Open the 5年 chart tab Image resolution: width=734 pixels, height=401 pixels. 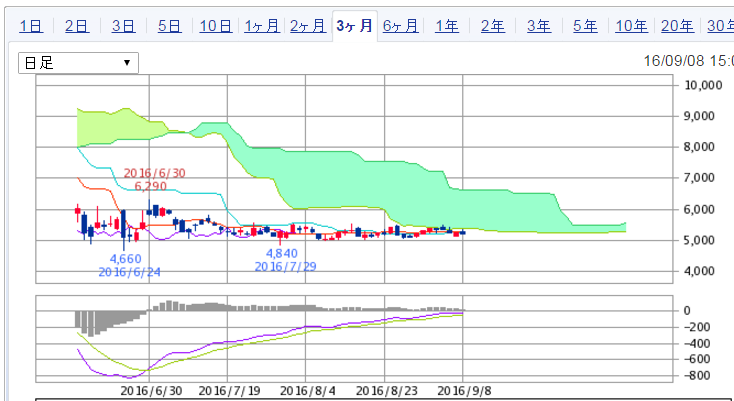click(x=585, y=27)
